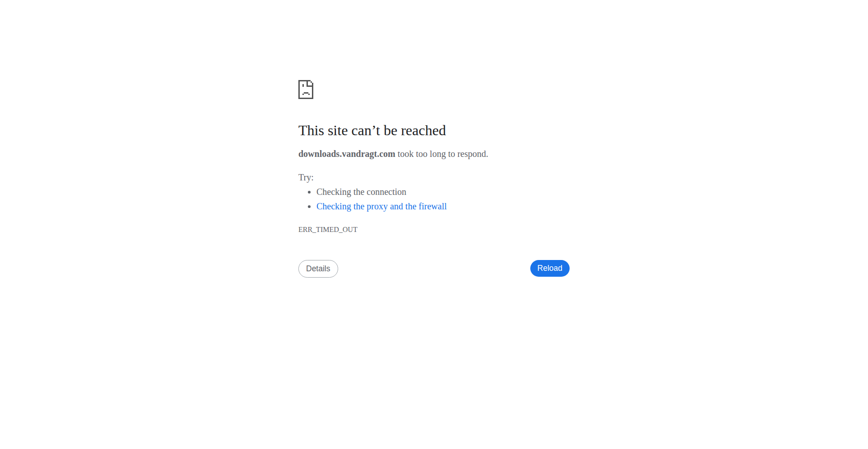Click the 'Checking the connection' suggestion

[x=361, y=192]
